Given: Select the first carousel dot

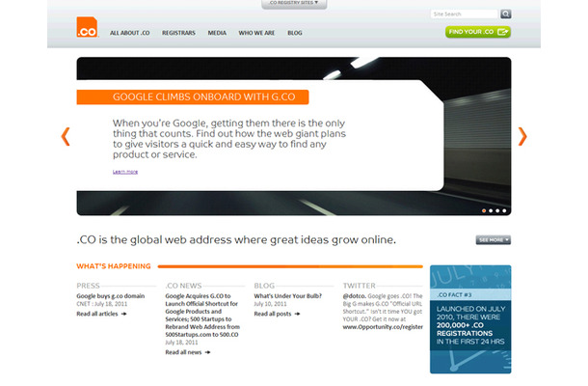Looking at the screenshot, I should click(484, 210).
